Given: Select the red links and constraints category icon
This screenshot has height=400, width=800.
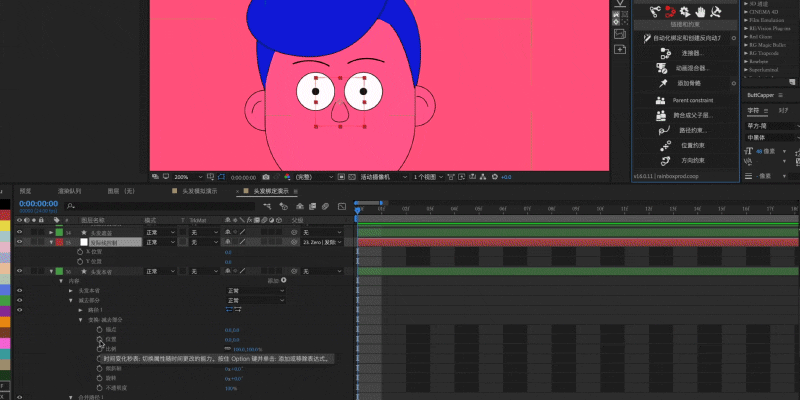Looking at the screenshot, I should pos(670,11).
